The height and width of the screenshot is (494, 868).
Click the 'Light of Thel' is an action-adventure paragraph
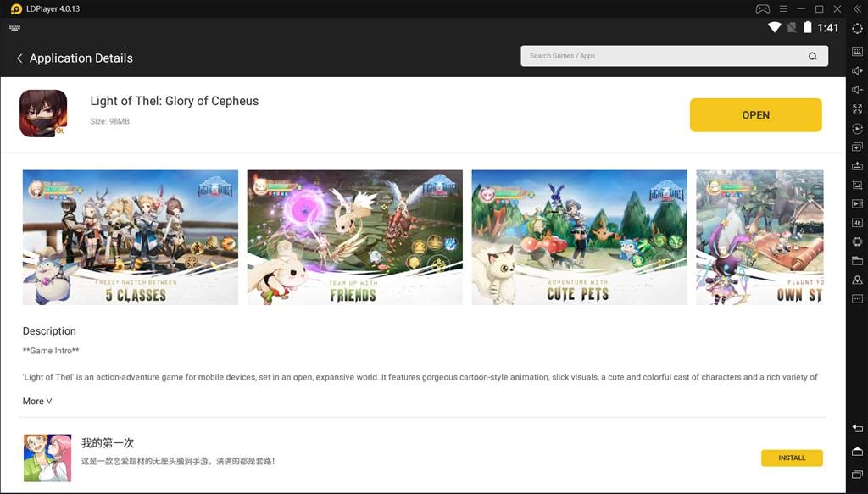click(x=420, y=377)
